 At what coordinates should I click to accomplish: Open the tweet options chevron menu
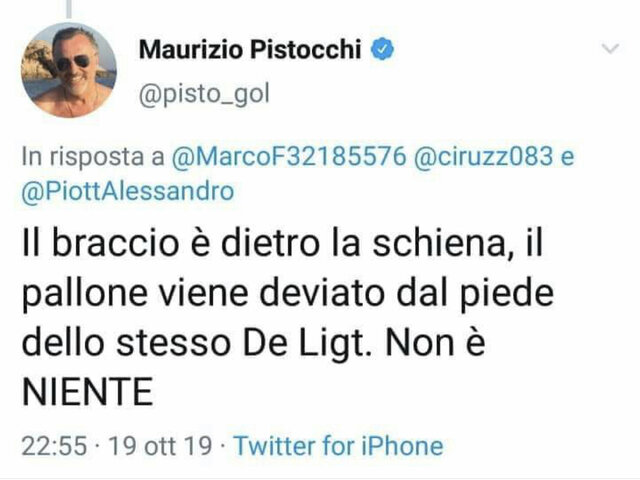tap(611, 49)
